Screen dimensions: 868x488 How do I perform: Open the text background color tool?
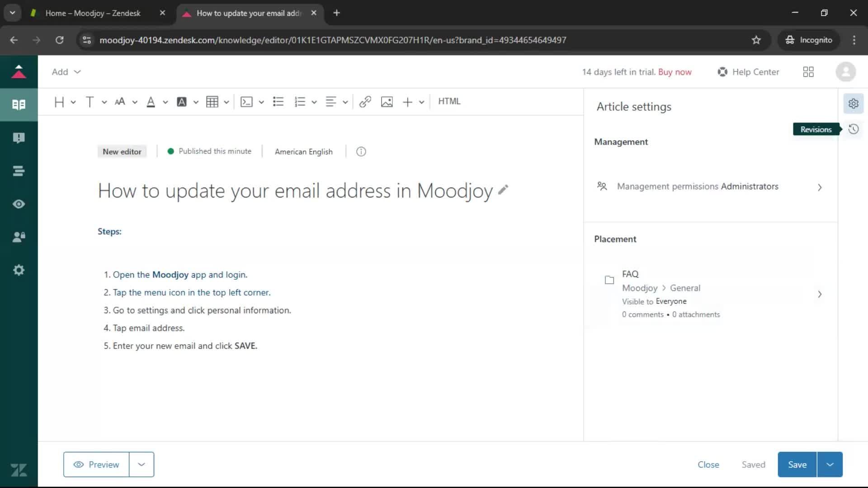pos(182,102)
